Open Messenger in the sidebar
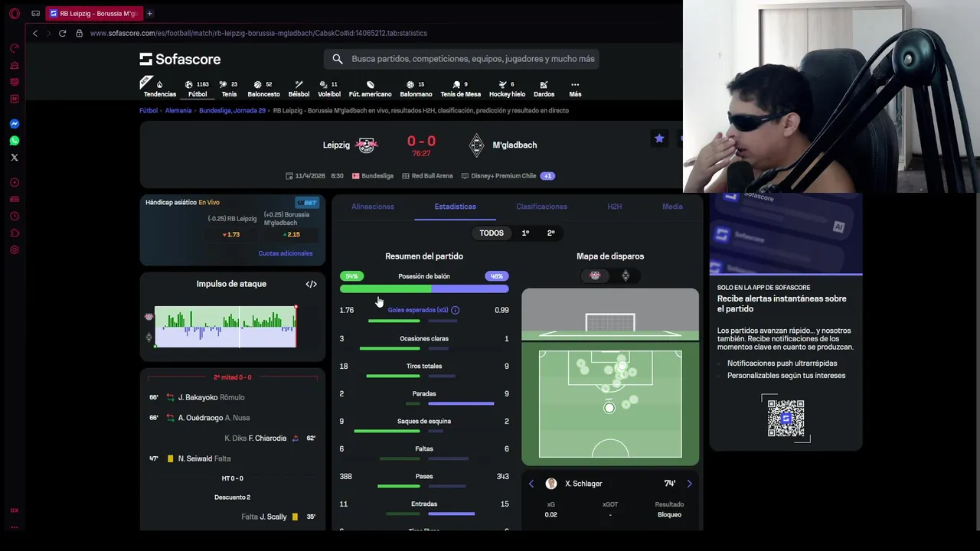The image size is (980, 551). point(14,123)
